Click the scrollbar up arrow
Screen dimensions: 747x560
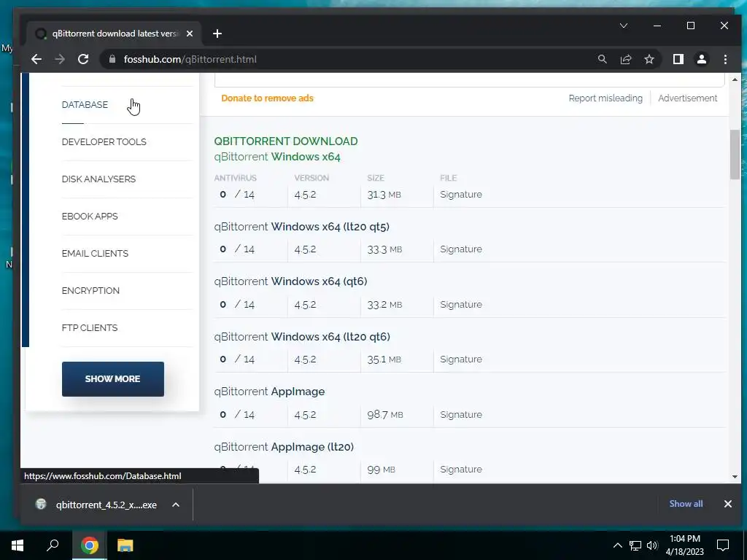(x=735, y=79)
